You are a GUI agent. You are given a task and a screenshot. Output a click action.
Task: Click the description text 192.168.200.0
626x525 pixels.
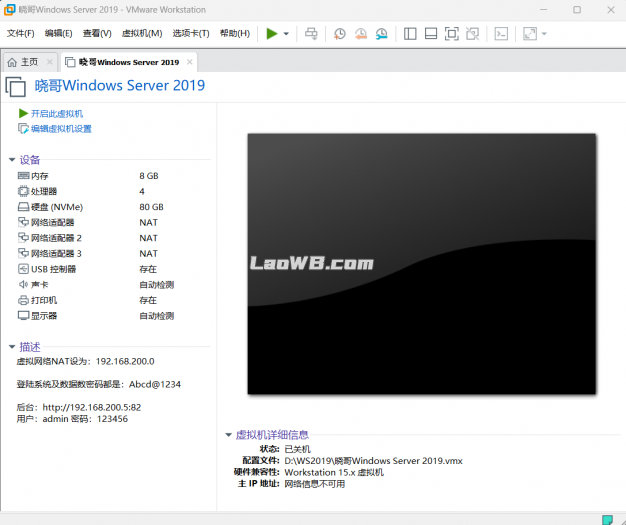coord(125,361)
